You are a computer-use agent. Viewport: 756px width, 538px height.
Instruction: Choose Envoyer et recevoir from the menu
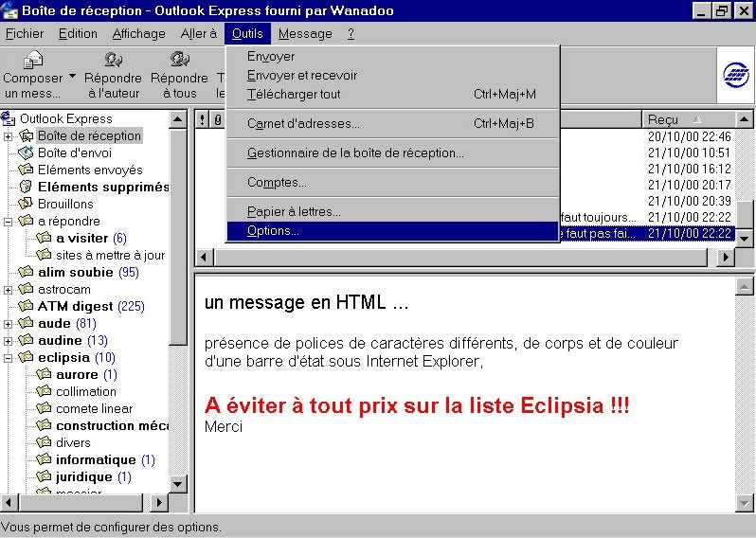(x=392, y=75)
